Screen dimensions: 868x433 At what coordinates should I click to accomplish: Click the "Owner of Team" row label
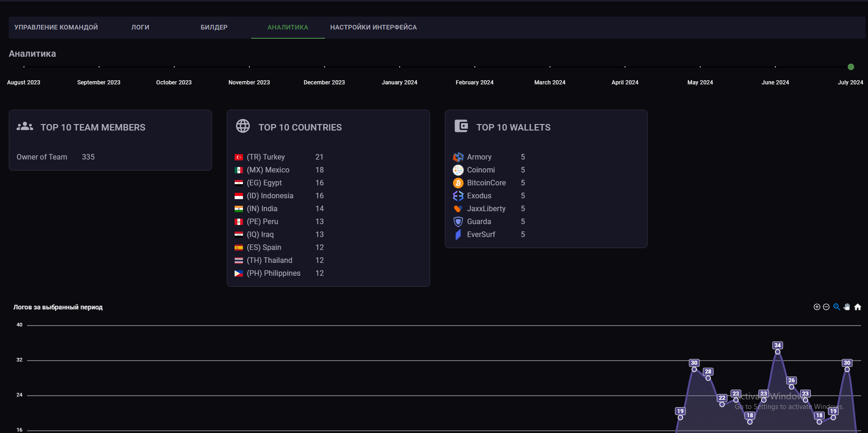coord(42,157)
